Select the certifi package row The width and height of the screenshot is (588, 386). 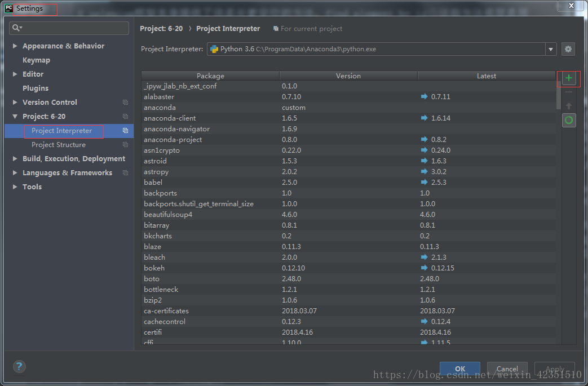click(x=349, y=332)
